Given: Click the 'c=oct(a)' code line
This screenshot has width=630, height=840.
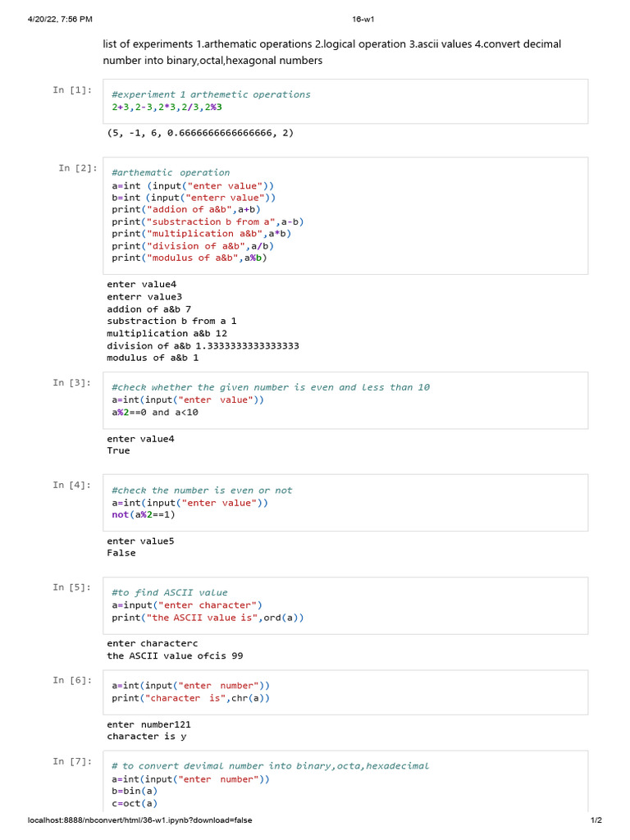Looking at the screenshot, I should (x=135, y=804).
